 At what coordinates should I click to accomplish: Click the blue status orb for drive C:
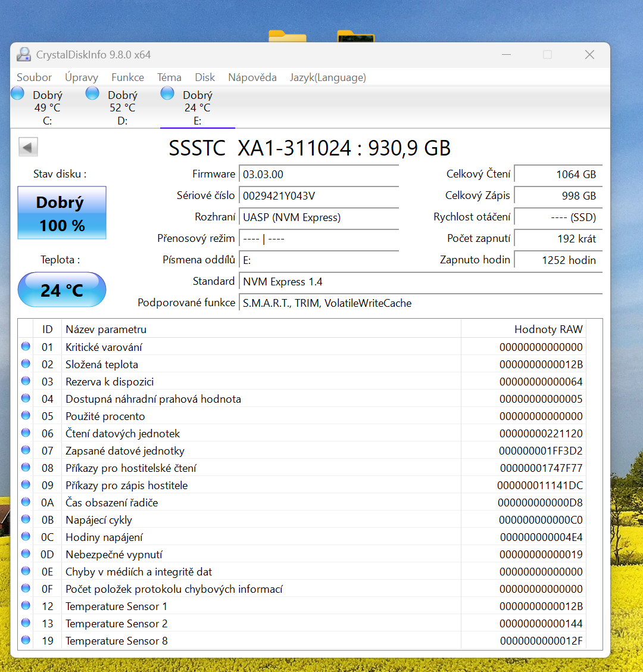point(18,93)
